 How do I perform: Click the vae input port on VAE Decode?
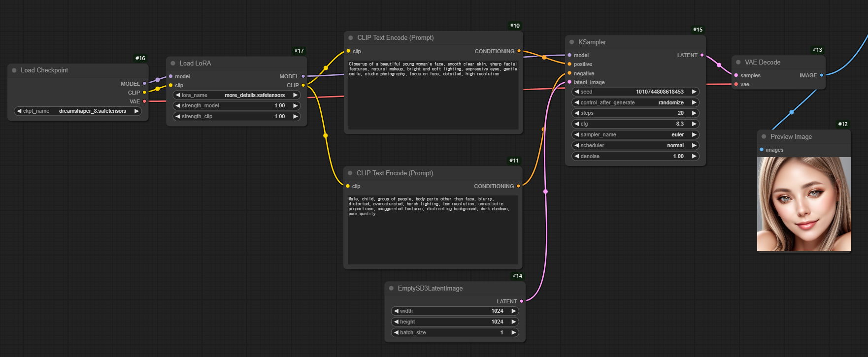tap(736, 84)
